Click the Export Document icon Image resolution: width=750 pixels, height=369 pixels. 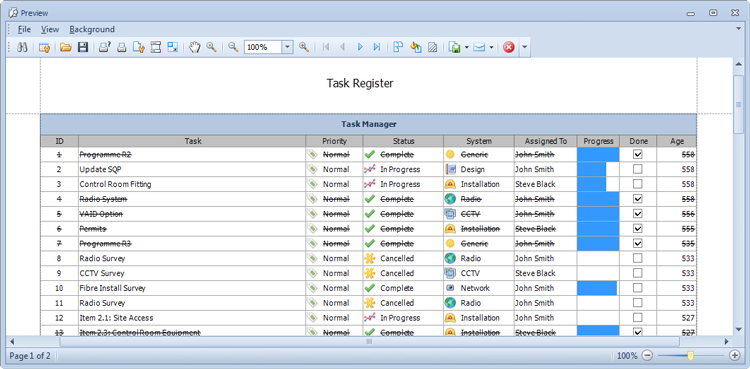(x=454, y=47)
